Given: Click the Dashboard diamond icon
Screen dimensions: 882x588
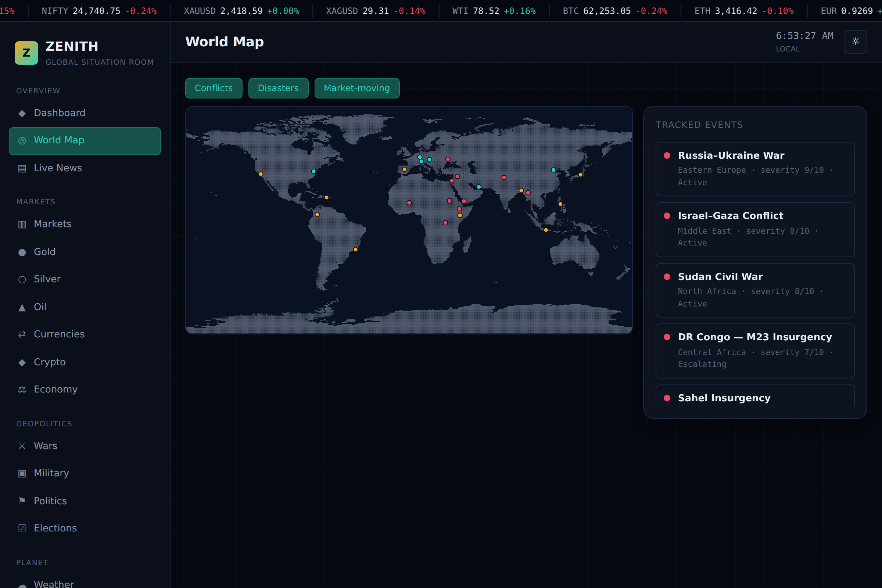Looking at the screenshot, I should coord(22,113).
